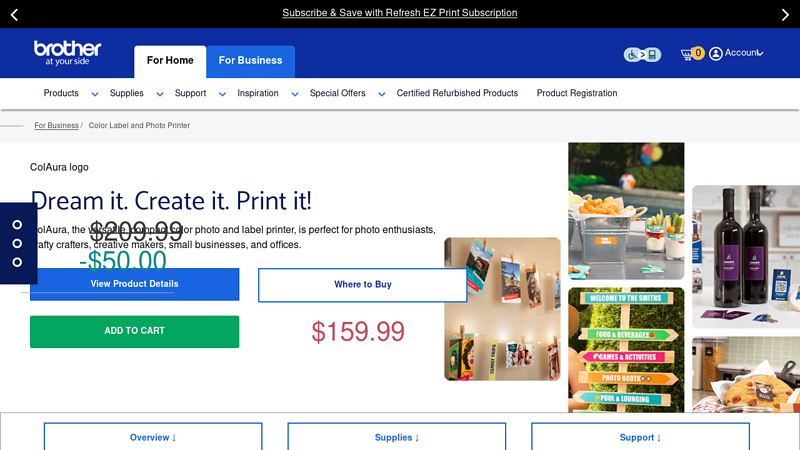Viewport: 800px width, 450px height.
Task: Open the shopping cart icon
Action: pos(687,54)
